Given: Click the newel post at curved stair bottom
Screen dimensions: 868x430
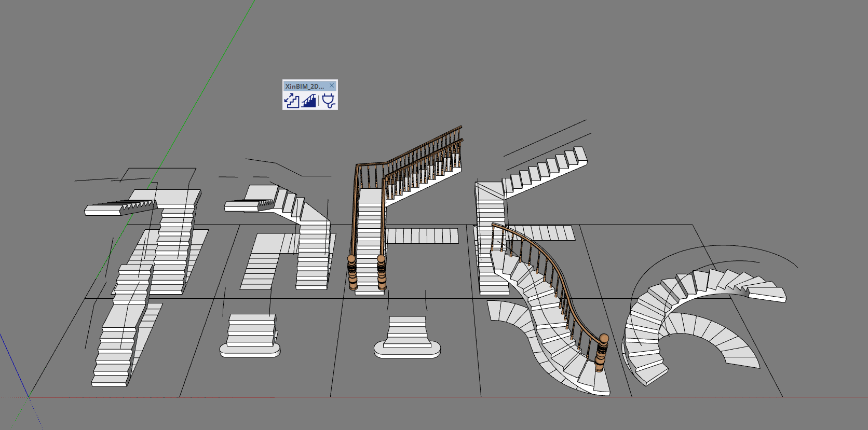Looking at the screenshot, I should click(601, 353).
